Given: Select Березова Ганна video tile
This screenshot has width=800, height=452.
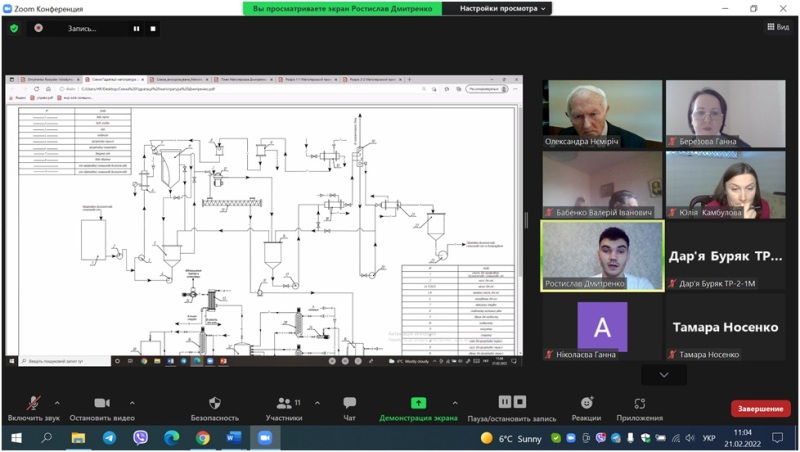Looking at the screenshot, I should [x=726, y=114].
